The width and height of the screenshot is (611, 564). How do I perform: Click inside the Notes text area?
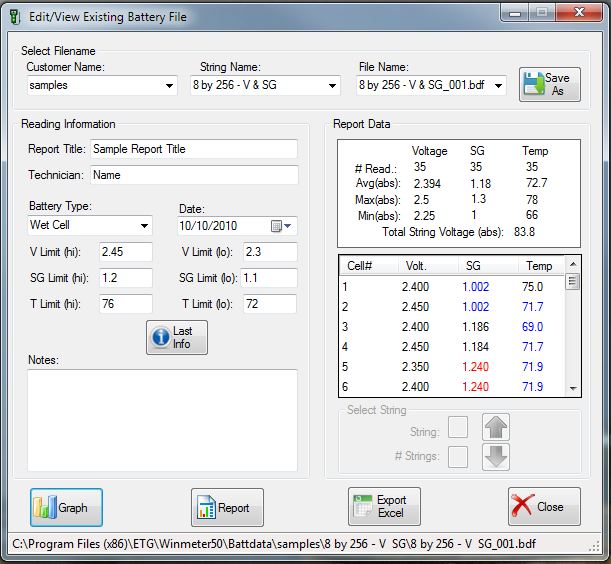click(162, 420)
